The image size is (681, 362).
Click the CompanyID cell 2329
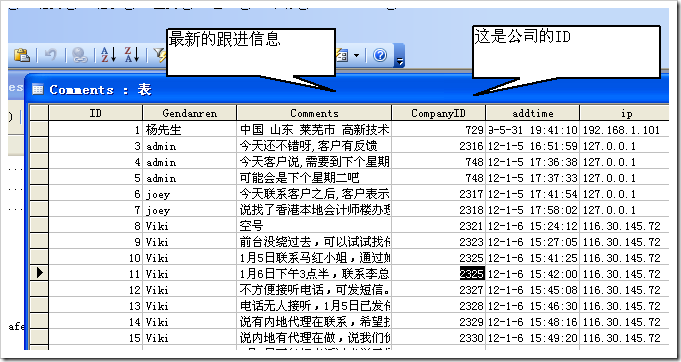[438, 322]
